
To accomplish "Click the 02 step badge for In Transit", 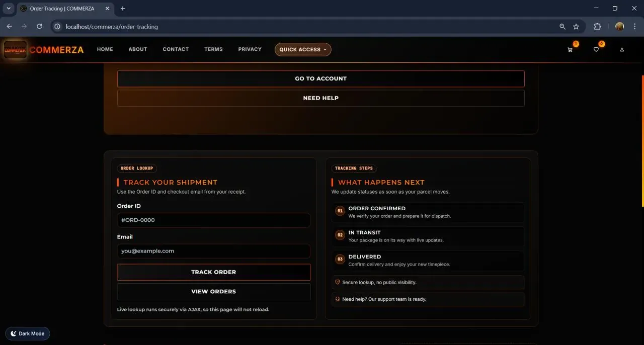I will click(340, 235).
